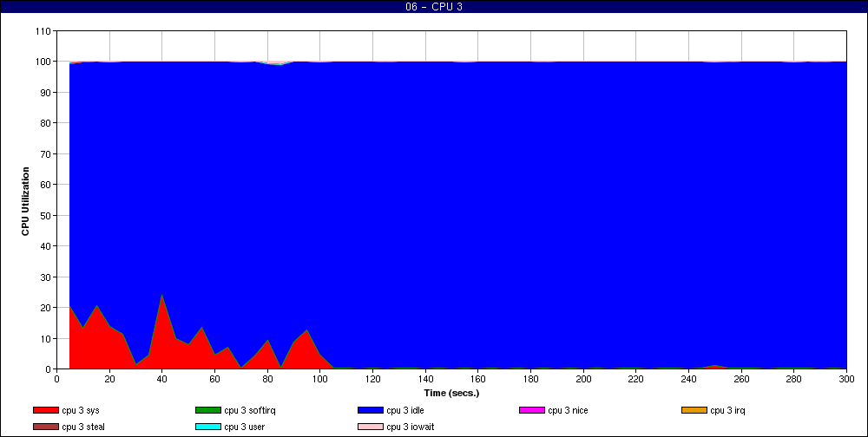The height and width of the screenshot is (437, 868).
Task: Click the x-axis tick label 260
Action: click(x=741, y=379)
